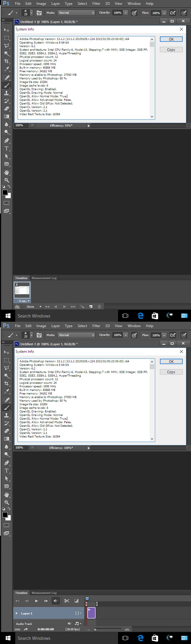Toggle pressure-for-opacity in the 93% efficiency window
The height and width of the screenshot is (644, 191).
click(x=134, y=13)
